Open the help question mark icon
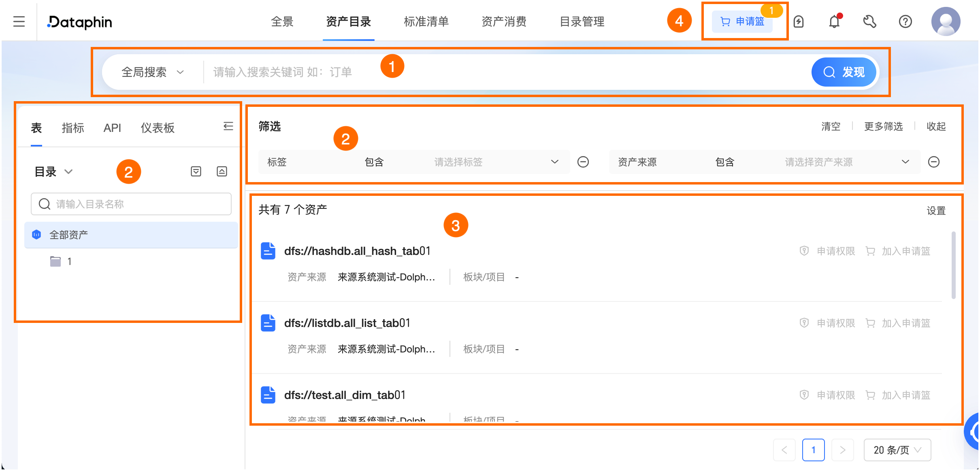This screenshot has height=471, width=980. pyautogui.click(x=905, y=21)
